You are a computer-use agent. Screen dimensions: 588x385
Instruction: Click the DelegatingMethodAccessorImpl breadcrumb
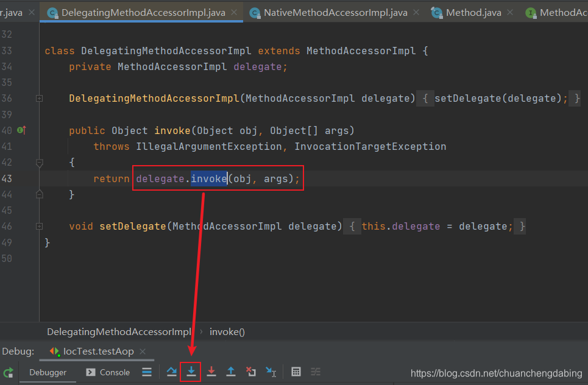pos(119,332)
